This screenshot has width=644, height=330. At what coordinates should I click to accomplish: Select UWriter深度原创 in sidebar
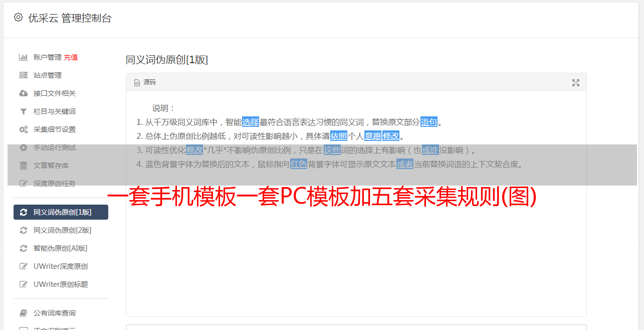[61, 266]
